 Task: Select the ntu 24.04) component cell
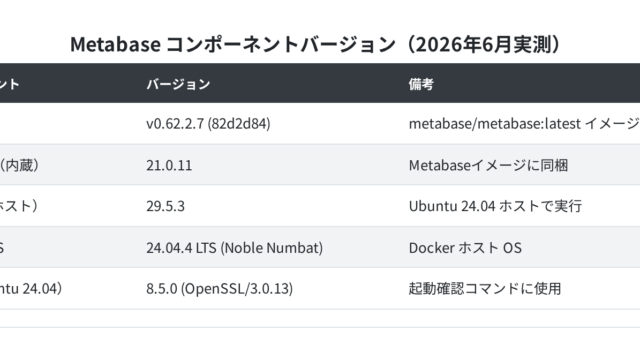[31, 289]
